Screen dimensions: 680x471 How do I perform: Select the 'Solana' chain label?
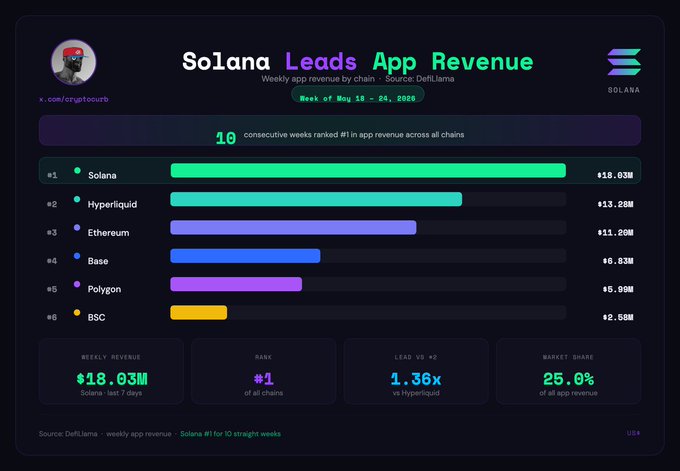[102, 175]
